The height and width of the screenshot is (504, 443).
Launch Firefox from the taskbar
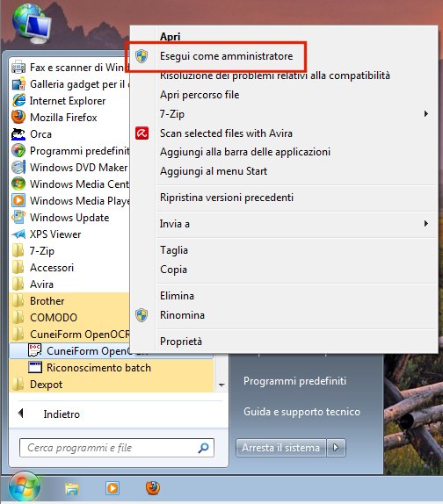[x=153, y=488]
